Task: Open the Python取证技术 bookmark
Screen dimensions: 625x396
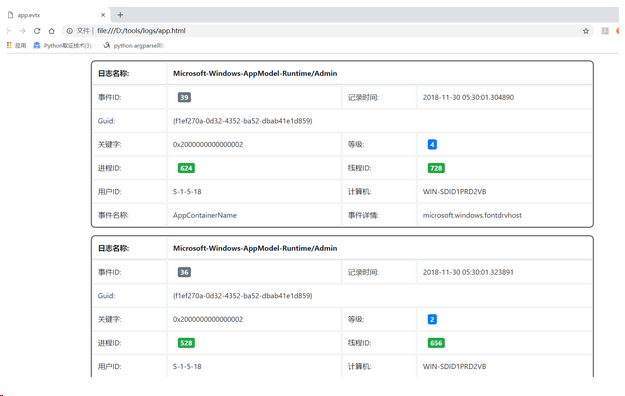Action: [x=63, y=45]
